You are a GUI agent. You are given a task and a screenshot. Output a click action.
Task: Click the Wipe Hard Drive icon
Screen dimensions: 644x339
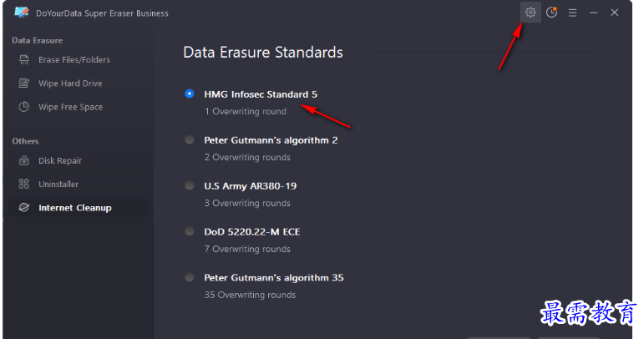tap(24, 83)
